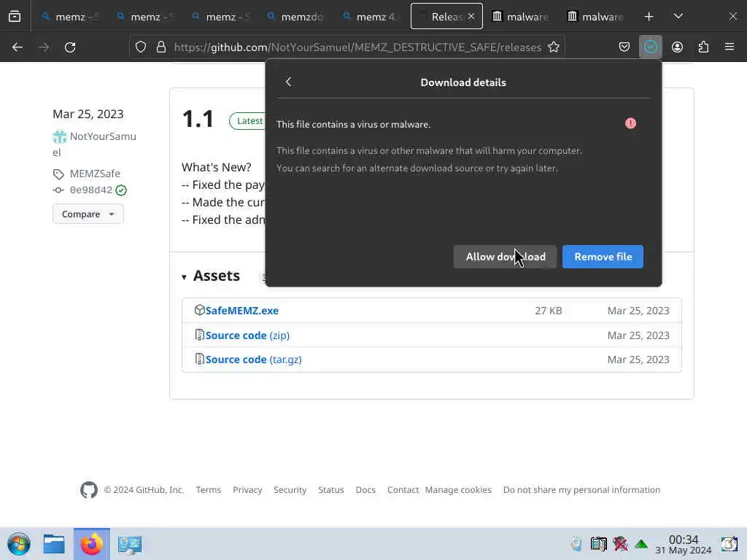This screenshot has width=747, height=560.
Task: Switch to the memzdo search tab
Action: click(x=295, y=17)
